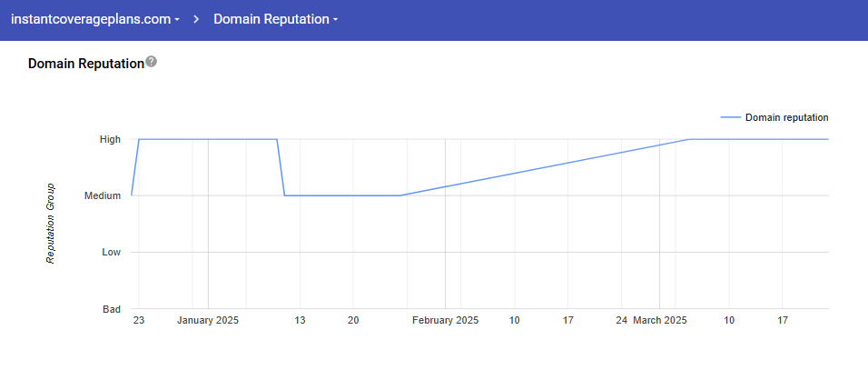The width and height of the screenshot is (868, 380).
Task: Select the 'February 2025' axis label
Action: [x=445, y=321]
